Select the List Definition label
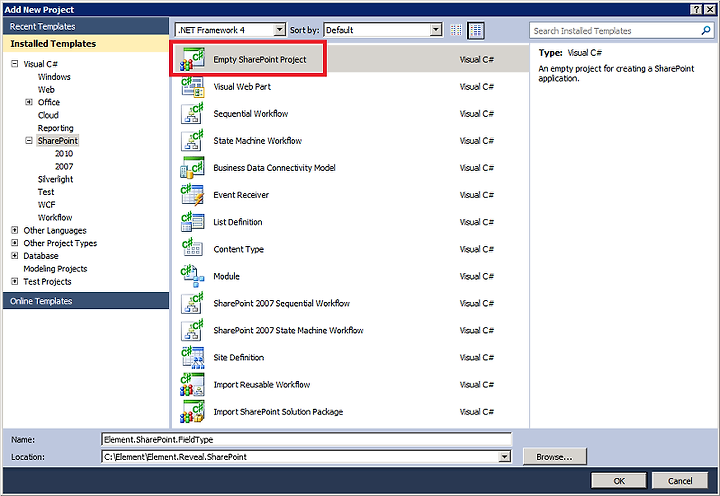720x496 pixels. tap(238, 222)
